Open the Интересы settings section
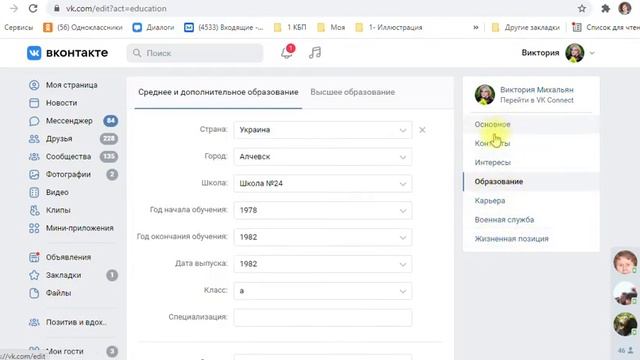This screenshot has width=640, height=360. coord(531,162)
